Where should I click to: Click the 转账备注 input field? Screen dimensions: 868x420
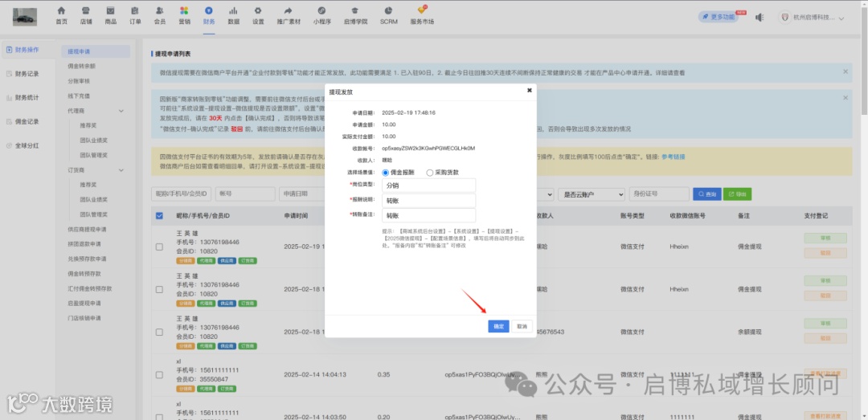[x=428, y=215]
